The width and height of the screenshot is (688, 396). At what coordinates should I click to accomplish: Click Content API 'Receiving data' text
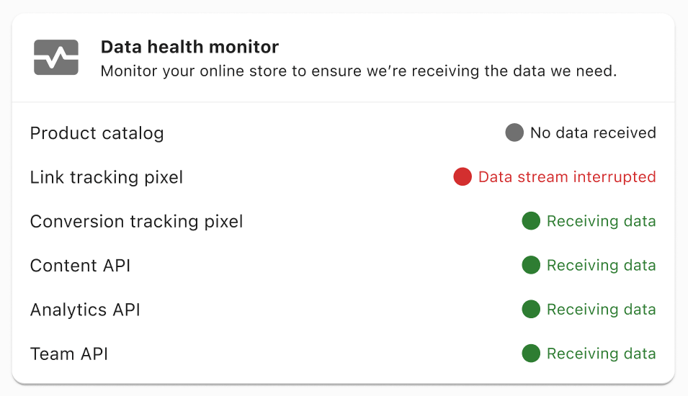coord(601,265)
